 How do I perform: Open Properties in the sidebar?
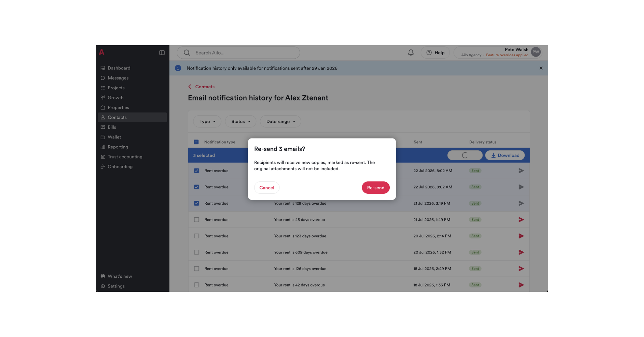(x=132, y=108)
